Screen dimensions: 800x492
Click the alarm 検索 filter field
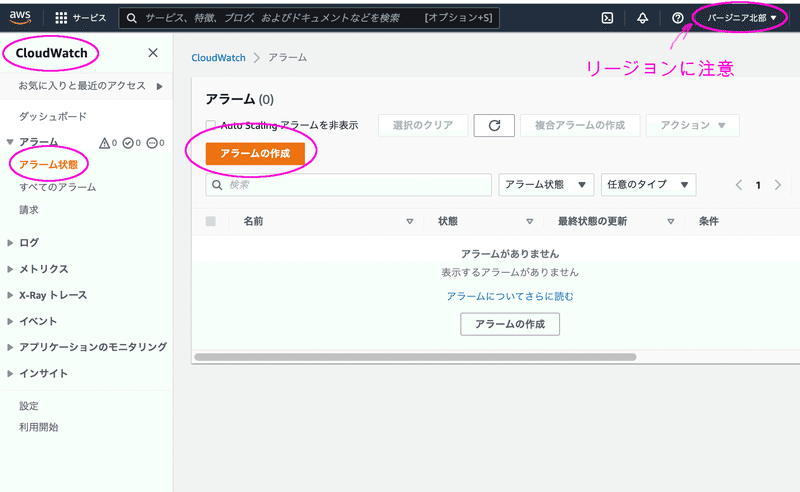click(348, 185)
